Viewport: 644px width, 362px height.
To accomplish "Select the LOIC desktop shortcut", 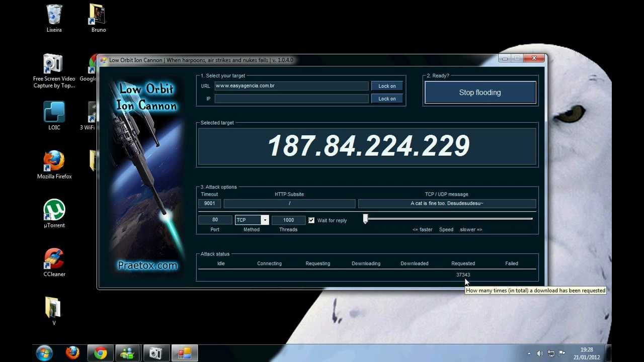I will [54, 113].
